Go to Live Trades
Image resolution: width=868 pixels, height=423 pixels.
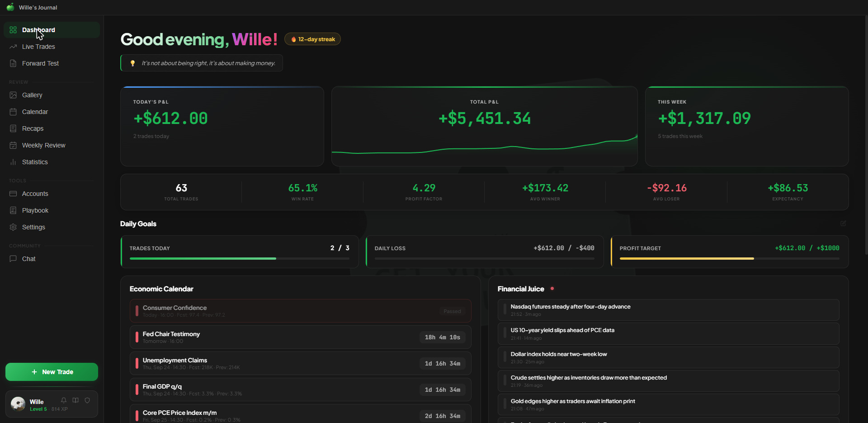coord(52,47)
